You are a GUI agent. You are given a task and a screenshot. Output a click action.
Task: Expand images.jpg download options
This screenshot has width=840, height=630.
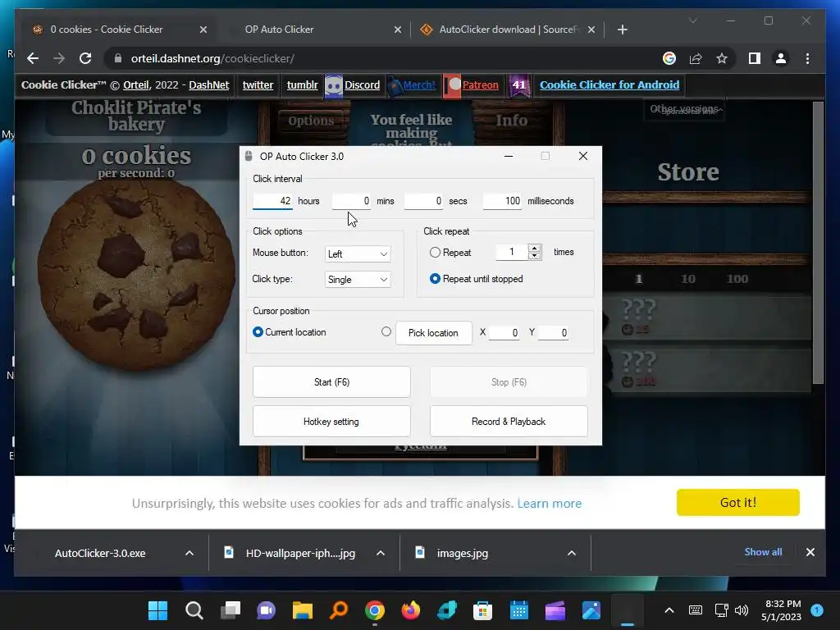point(572,553)
